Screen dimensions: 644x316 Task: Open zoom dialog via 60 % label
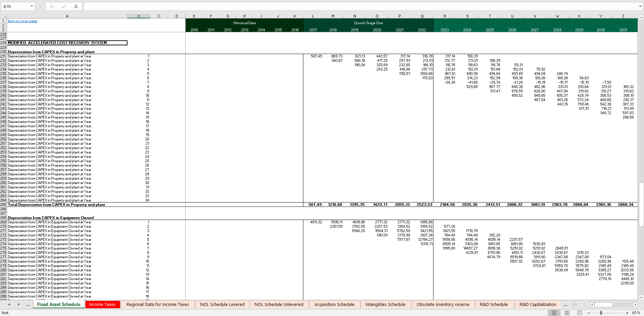pyautogui.click(x=636, y=313)
